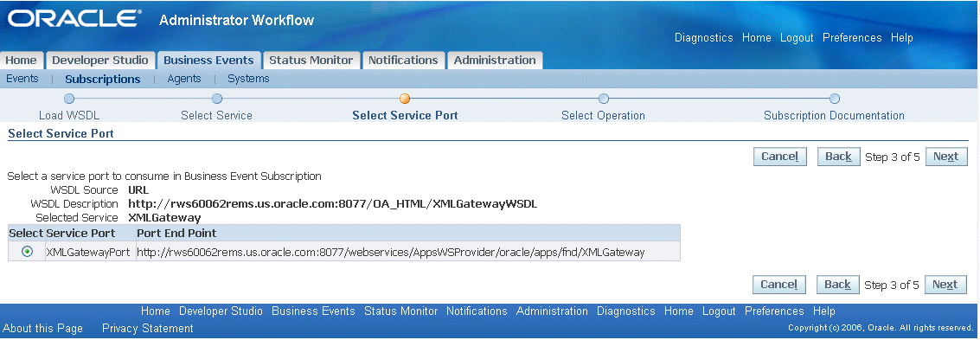Click Home link in the header
Viewport: 980px width, 340px height.
(x=757, y=38)
